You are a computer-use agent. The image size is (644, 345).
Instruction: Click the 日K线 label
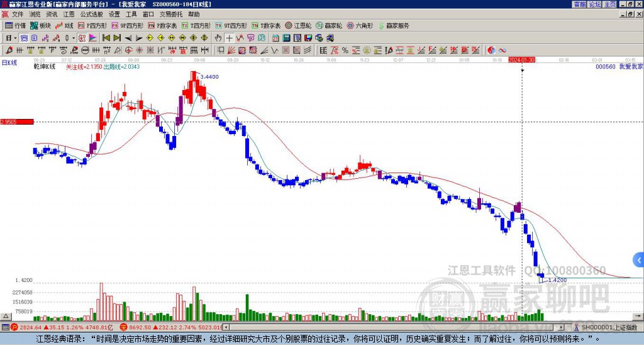pos(9,63)
